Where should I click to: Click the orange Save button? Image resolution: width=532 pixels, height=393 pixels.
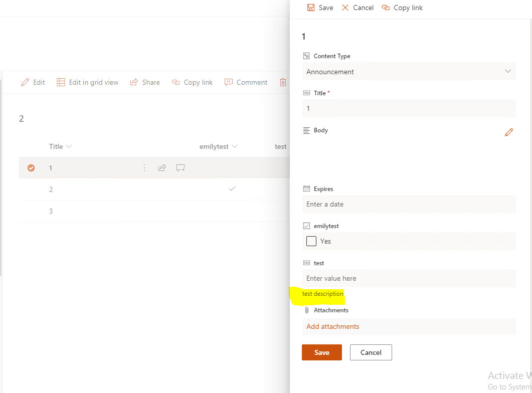[x=321, y=352]
